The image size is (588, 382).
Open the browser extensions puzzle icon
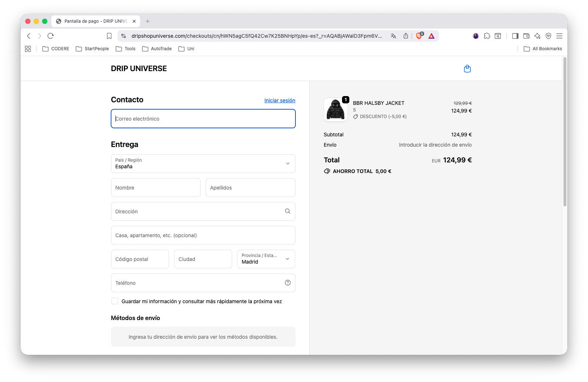tap(487, 36)
